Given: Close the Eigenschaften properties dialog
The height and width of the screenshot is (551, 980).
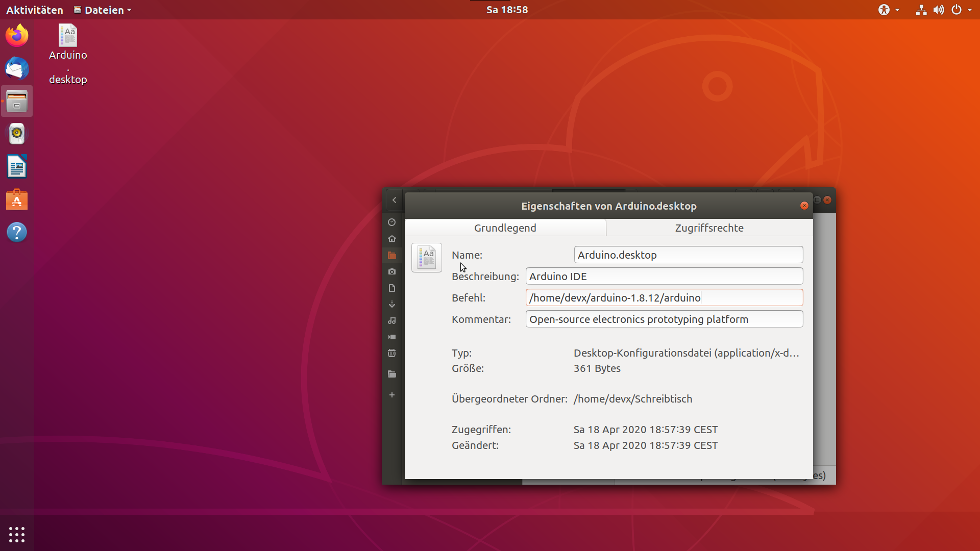Looking at the screenshot, I should click(x=804, y=206).
